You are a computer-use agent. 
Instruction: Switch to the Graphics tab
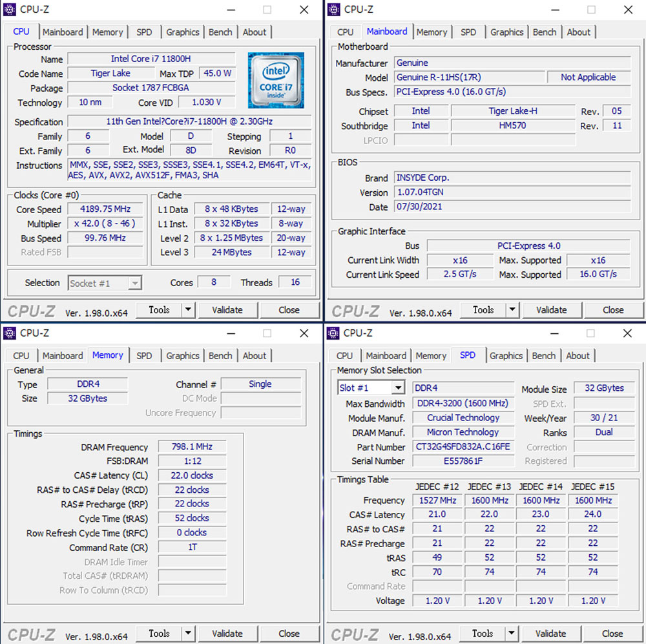point(182,32)
